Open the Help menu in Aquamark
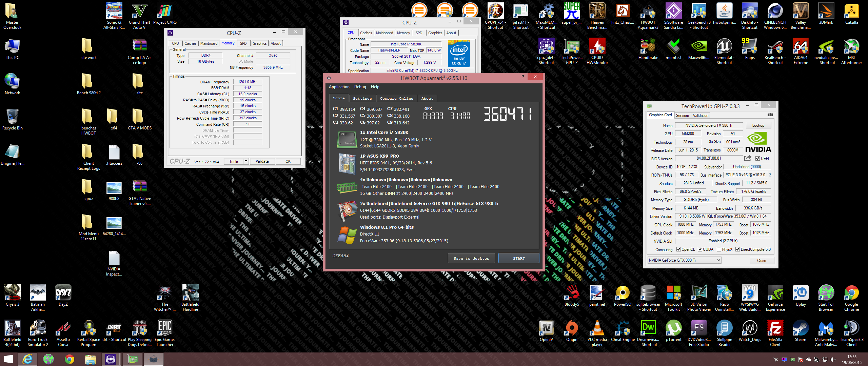The width and height of the screenshot is (868, 366). click(375, 87)
